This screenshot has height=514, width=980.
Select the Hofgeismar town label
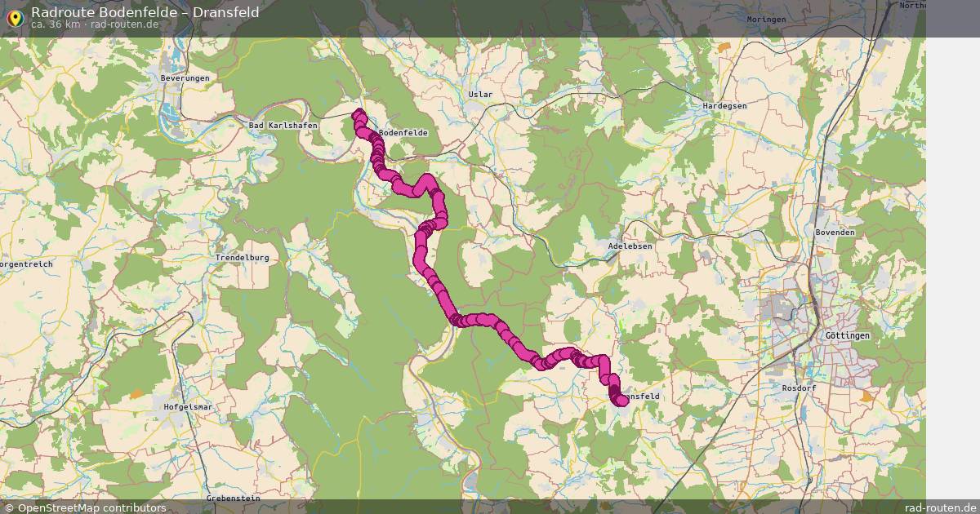(x=188, y=405)
